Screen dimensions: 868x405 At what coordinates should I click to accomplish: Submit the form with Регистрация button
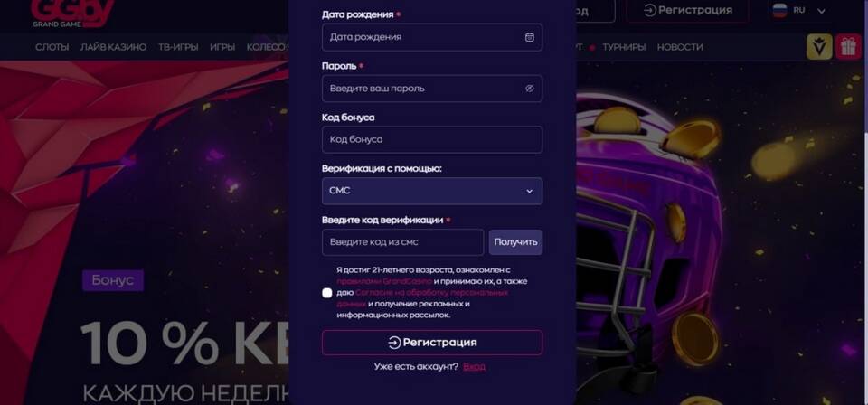(432, 343)
